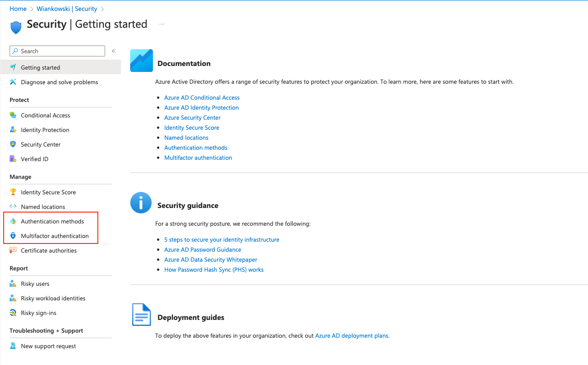Viewport: 588px width, 365px height.
Task: Click the Troubleshooting + Support heading
Action: coord(46,330)
